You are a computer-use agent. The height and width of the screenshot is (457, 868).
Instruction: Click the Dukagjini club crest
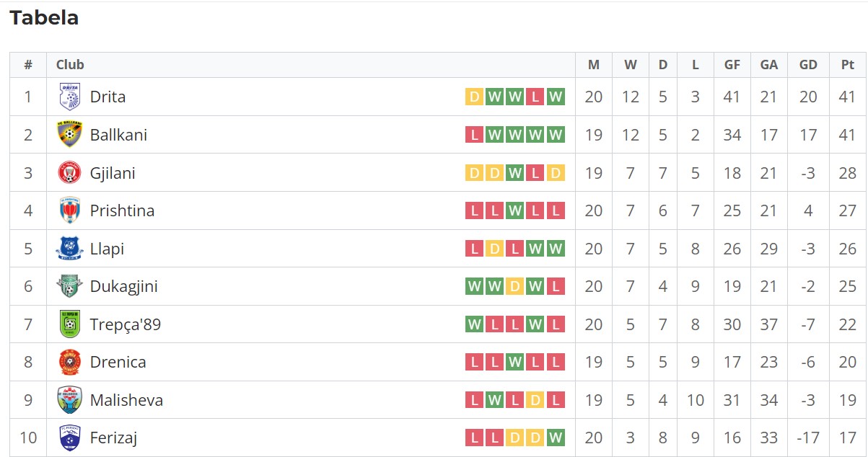(x=70, y=286)
